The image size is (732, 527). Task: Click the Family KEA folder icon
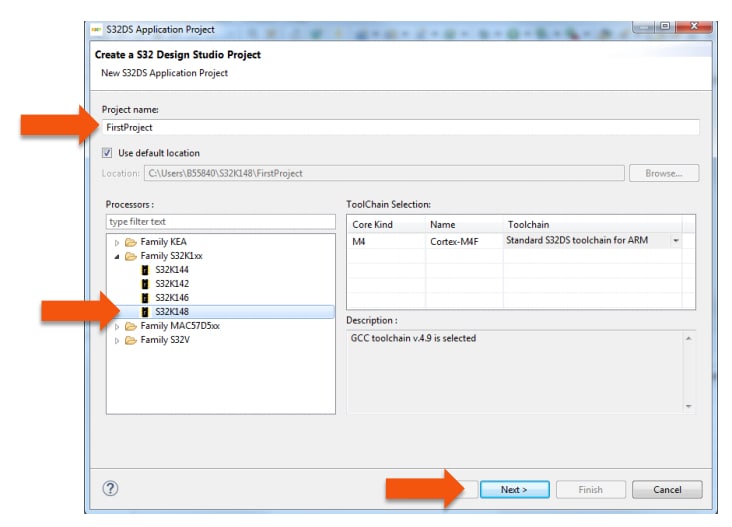(x=131, y=242)
